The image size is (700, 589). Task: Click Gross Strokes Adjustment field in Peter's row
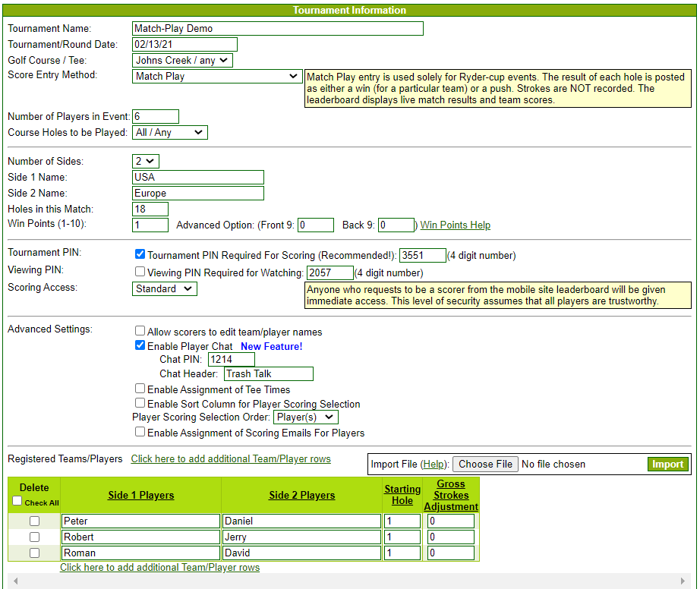click(451, 521)
